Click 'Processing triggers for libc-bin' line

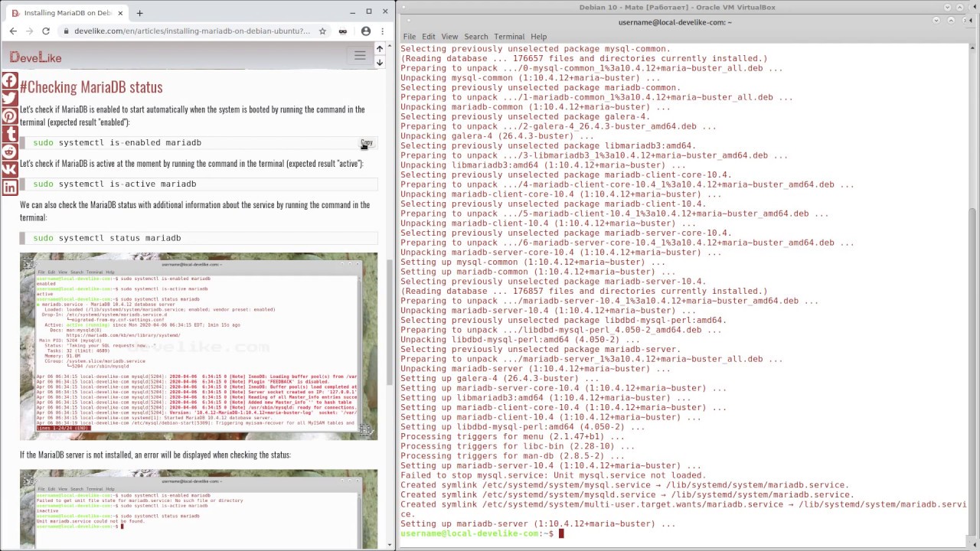point(518,446)
